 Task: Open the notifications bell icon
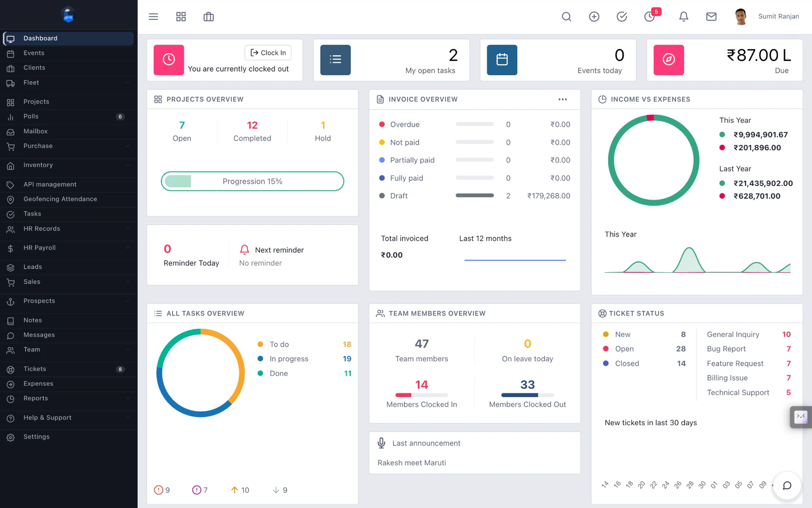click(x=684, y=17)
